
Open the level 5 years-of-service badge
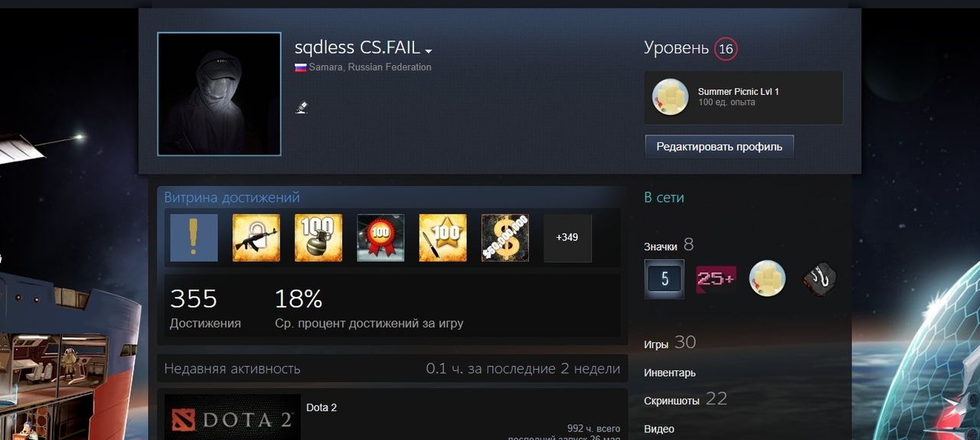(x=664, y=279)
